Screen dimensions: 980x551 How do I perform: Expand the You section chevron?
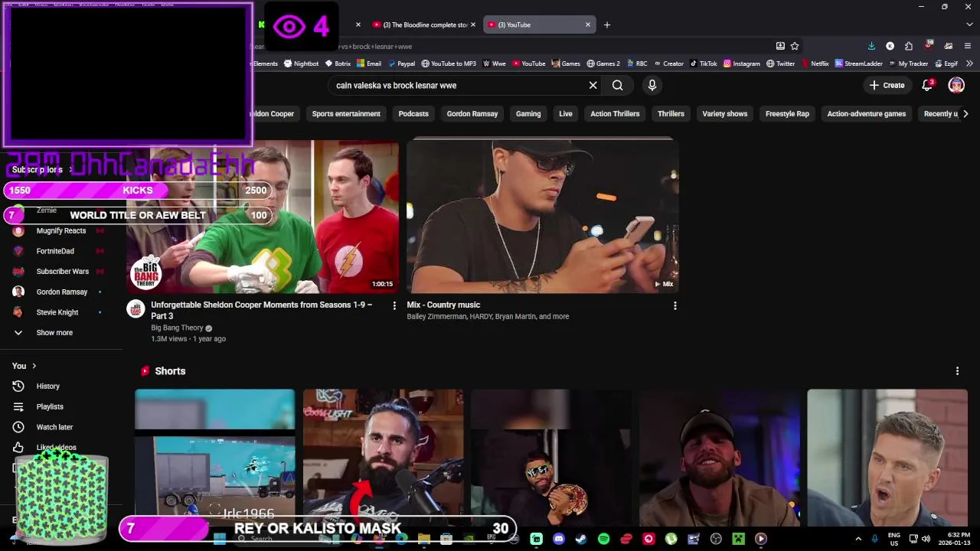tap(34, 366)
